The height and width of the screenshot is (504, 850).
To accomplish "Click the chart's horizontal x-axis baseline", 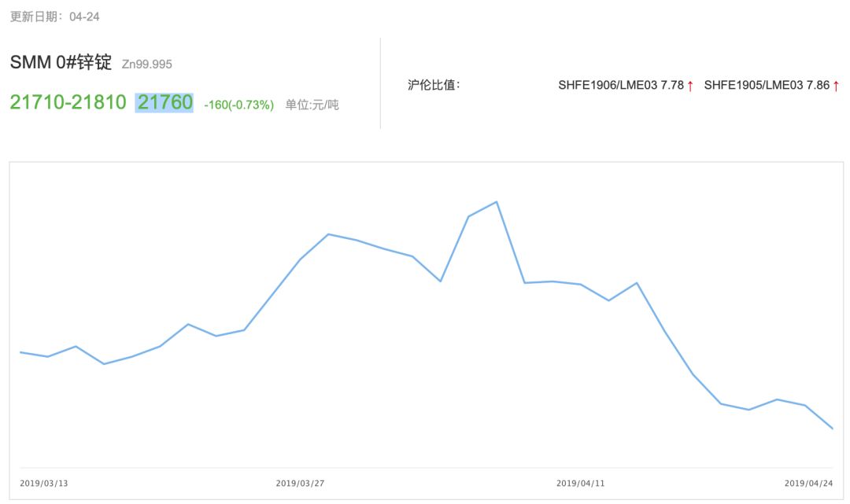I will (425, 468).
